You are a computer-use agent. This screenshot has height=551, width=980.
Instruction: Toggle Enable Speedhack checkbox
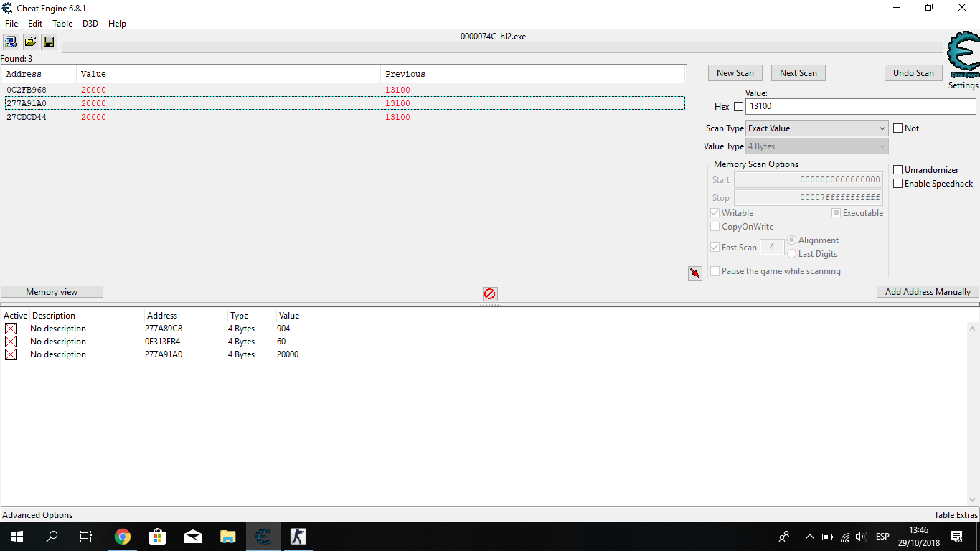898,184
